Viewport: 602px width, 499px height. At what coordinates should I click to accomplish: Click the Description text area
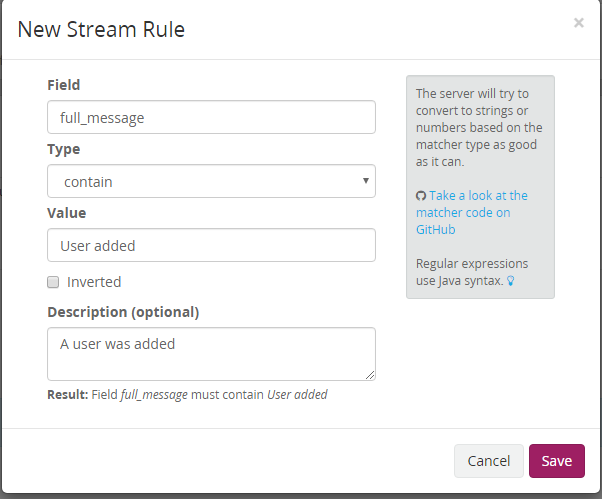tap(211, 353)
